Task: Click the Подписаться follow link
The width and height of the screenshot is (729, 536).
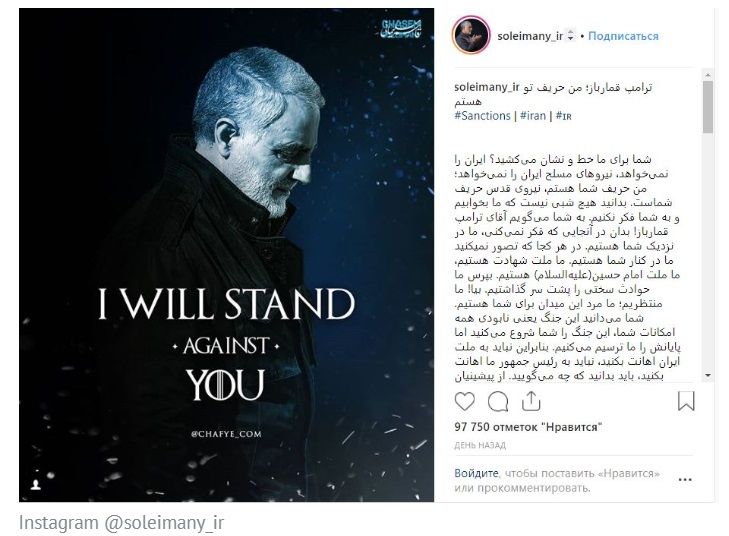Action: click(623, 36)
